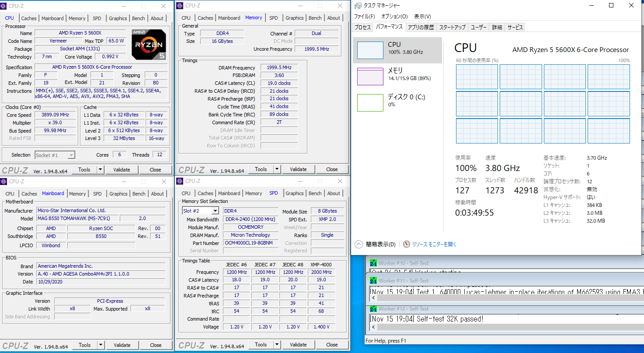Screen dimensions: 644x353
Task: Click the XMP-4000 column header in Timings Table
Action: (321, 265)
